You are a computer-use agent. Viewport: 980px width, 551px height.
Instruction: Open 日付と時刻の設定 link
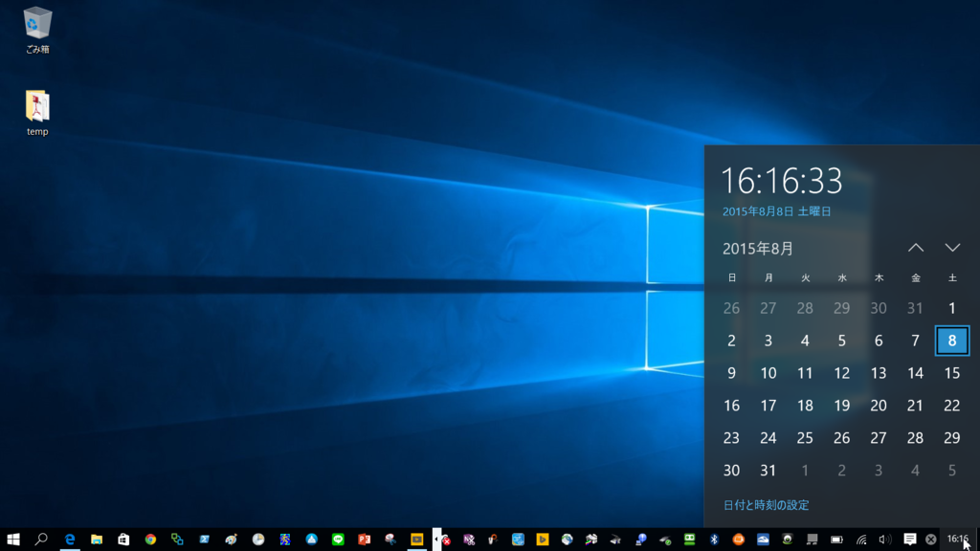(x=766, y=505)
